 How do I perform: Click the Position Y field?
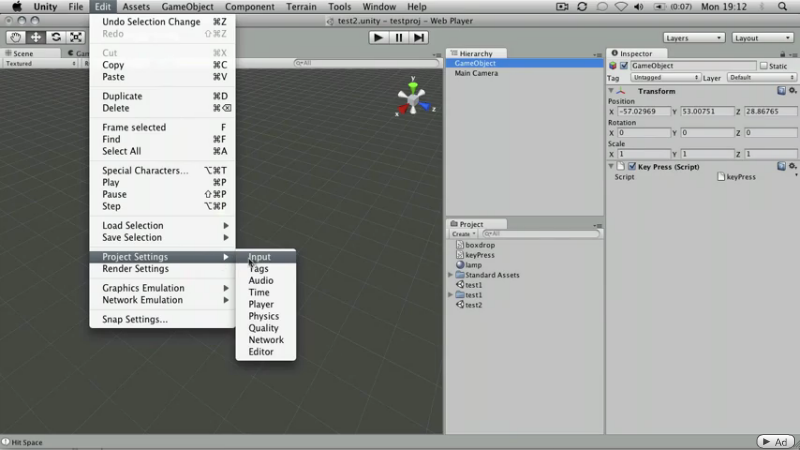coord(707,111)
